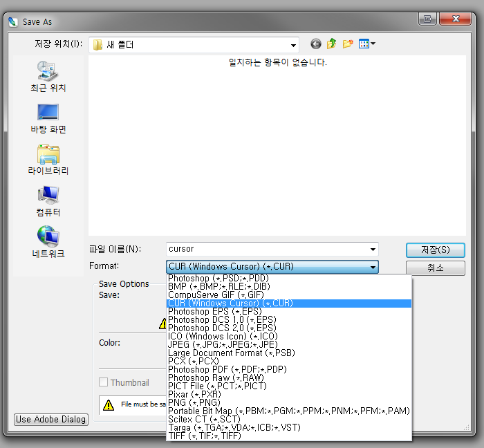Screen dimensions: 484x448
Task: Click the Back navigation arrow icon
Action: pos(315,44)
